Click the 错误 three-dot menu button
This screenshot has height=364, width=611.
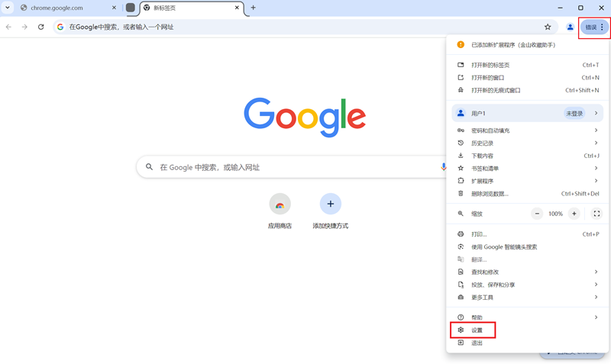click(594, 27)
